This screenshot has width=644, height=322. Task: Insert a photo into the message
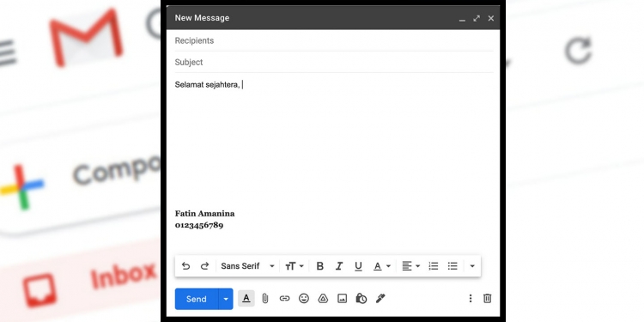point(342,299)
